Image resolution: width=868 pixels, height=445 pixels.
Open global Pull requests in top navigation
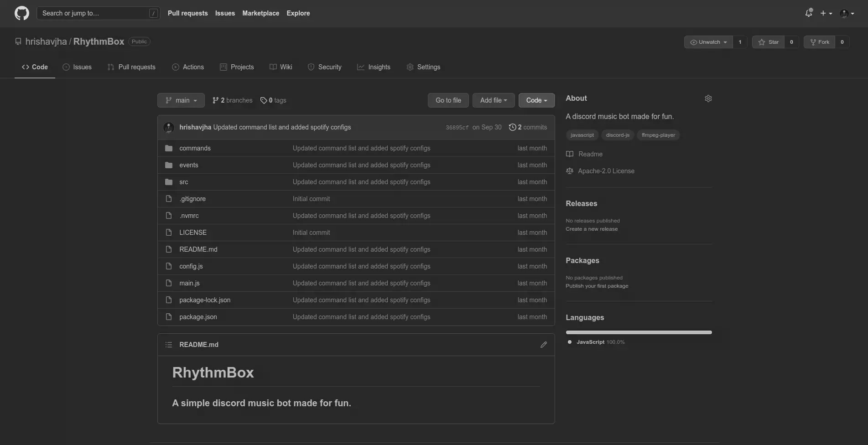[x=187, y=13]
